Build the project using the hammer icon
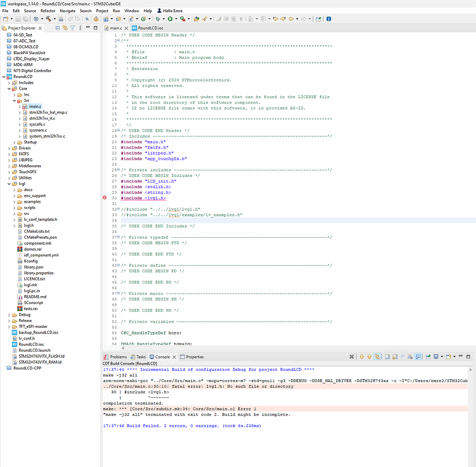The image size is (476, 467). [x=48, y=19]
